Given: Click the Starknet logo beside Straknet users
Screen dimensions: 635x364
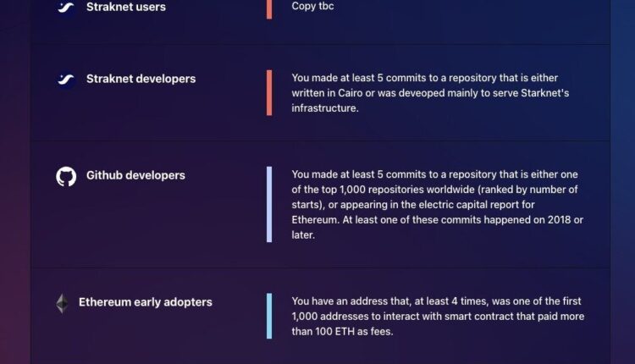Looking at the screenshot, I should point(66,8).
